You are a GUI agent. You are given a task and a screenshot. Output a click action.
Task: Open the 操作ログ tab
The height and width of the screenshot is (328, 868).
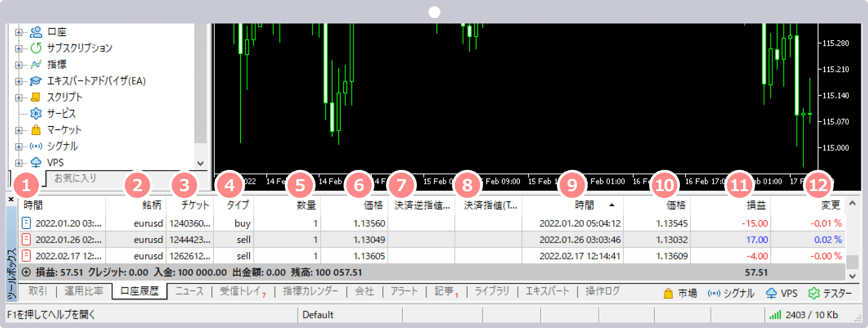coord(603,291)
